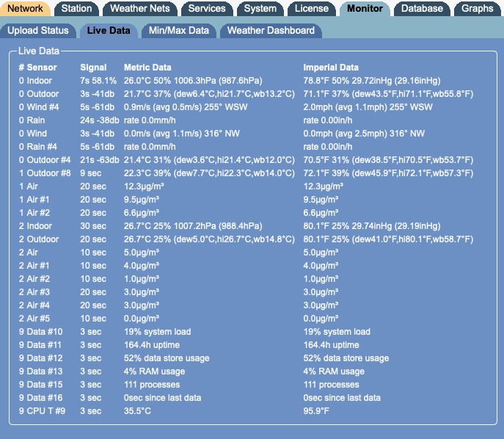504x439 pixels.
Task: Click the '7s 58.1%' signal value
Action: 98,81
